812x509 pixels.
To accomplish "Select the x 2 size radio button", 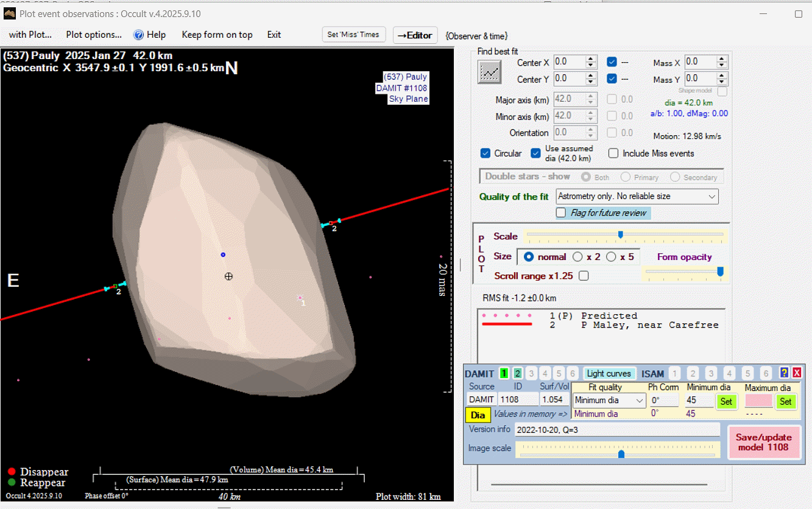I will pos(577,257).
